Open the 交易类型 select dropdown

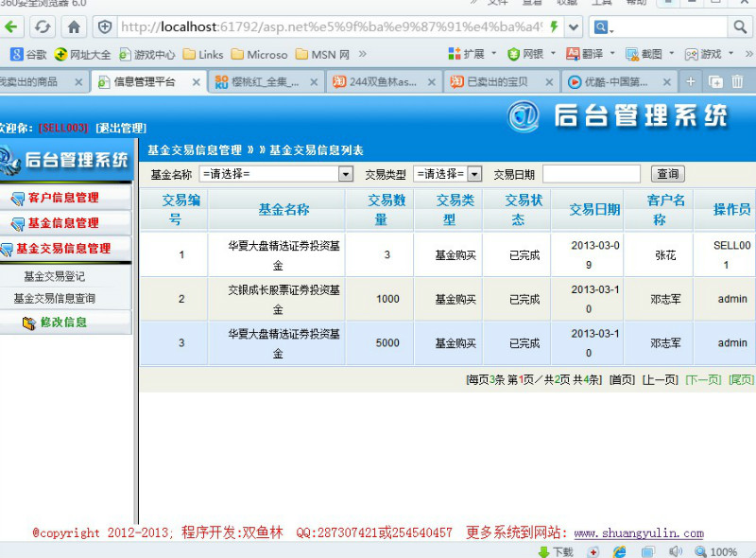(447, 174)
